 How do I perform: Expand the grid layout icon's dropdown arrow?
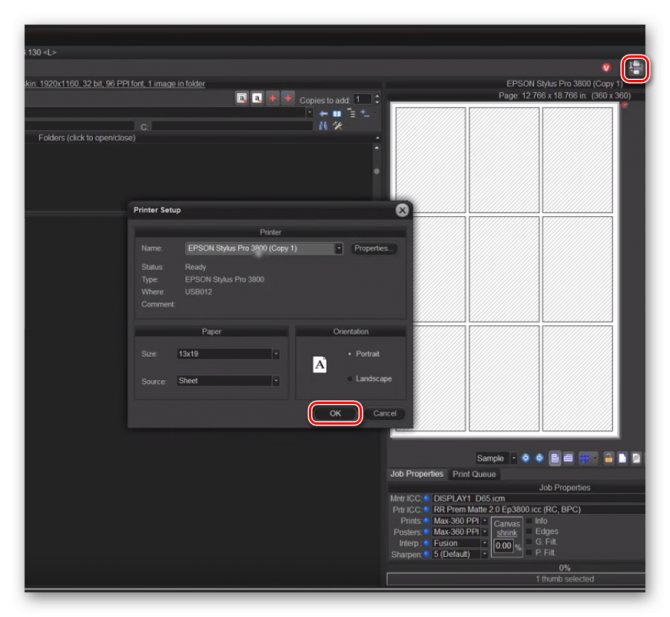coord(594,458)
